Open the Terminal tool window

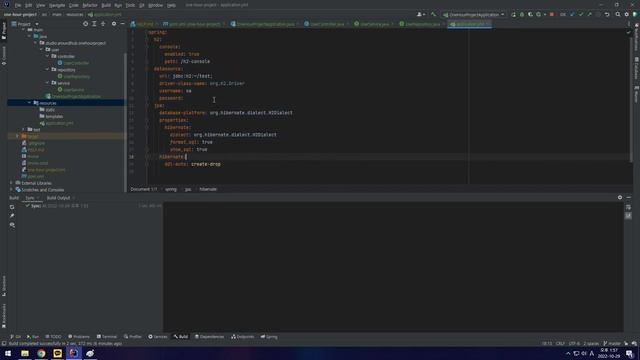(107, 337)
